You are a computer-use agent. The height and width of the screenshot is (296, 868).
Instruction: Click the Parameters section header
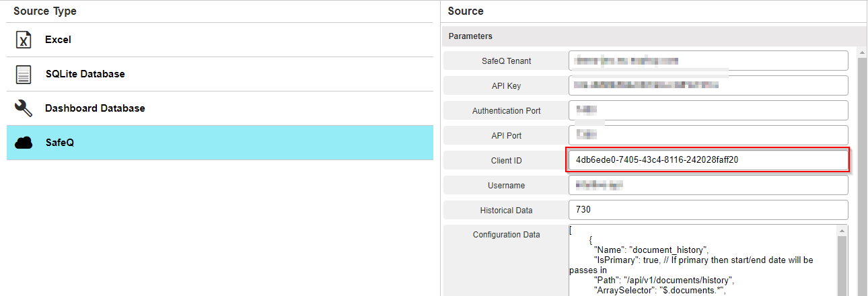(654, 36)
